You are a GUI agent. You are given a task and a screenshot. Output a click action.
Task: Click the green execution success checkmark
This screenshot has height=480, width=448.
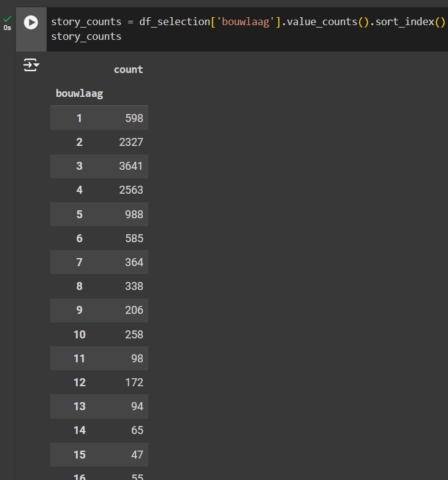(7, 18)
